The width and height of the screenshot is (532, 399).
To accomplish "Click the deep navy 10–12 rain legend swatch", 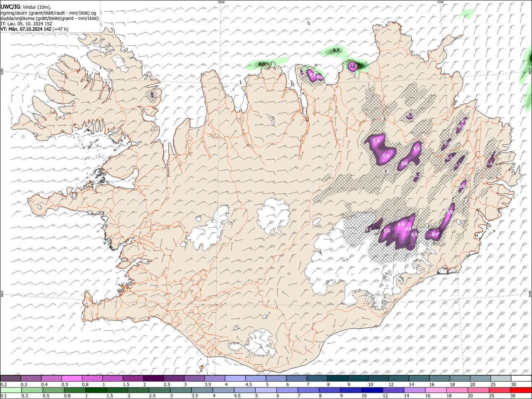I will (372, 390).
